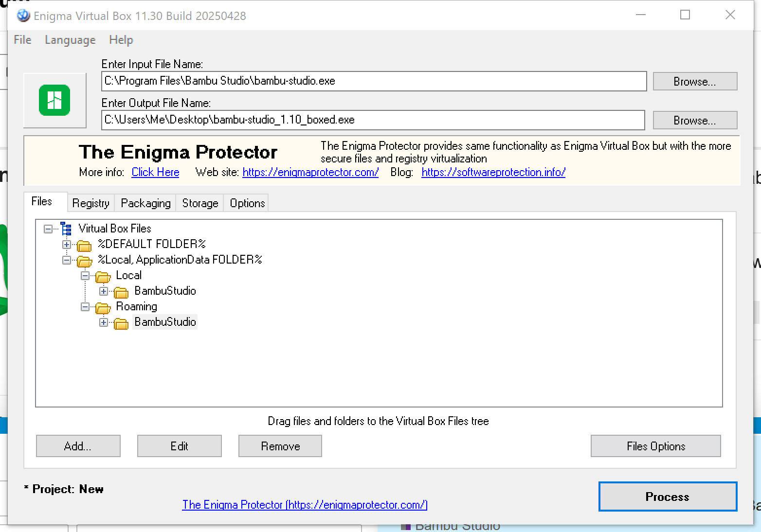Click the Roaming folder icon
Screen dimensions: 761x532
[103, 307]
